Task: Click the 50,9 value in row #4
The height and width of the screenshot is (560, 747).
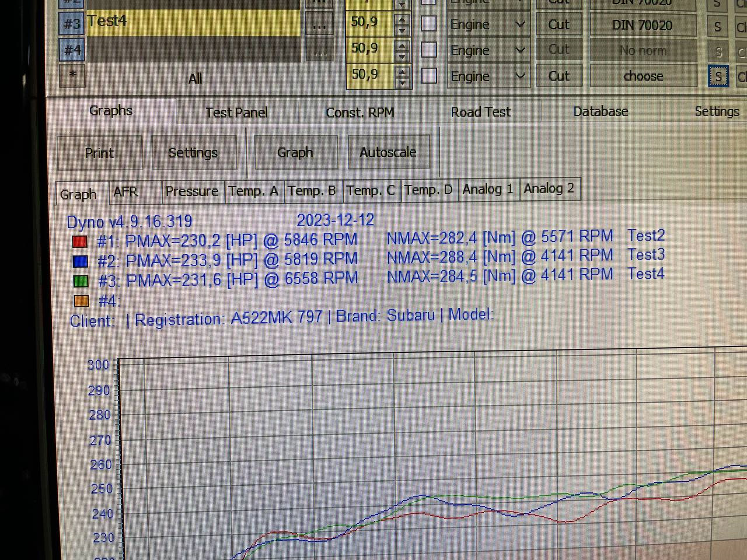Action: [370, 48]
